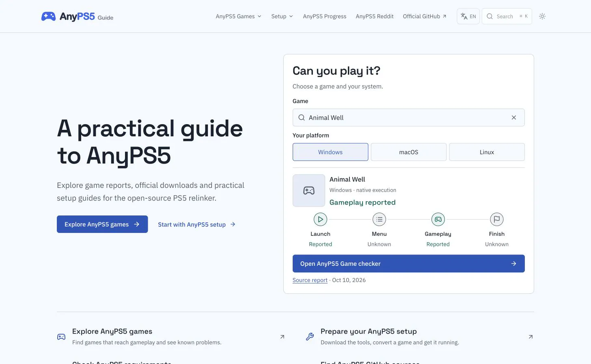Image resolution: width=591 pixels, height=364 pixels.
Task: Select the Windows platform option
Action: (330, 152)
